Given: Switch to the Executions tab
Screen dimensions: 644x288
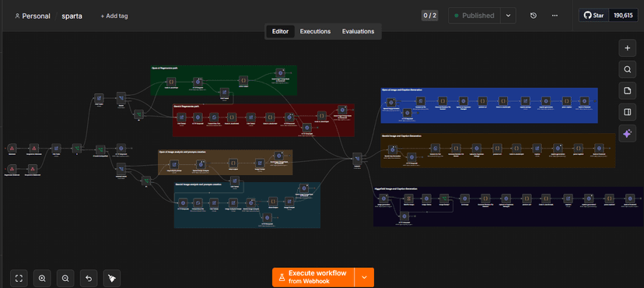Looking at the screenshot, I should click(315, 31).
